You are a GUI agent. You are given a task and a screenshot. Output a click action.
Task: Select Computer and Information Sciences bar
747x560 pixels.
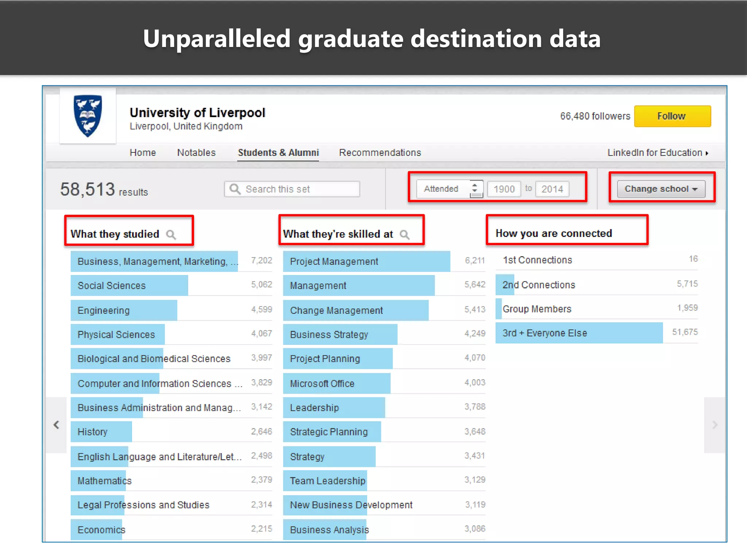coord(171,383)
